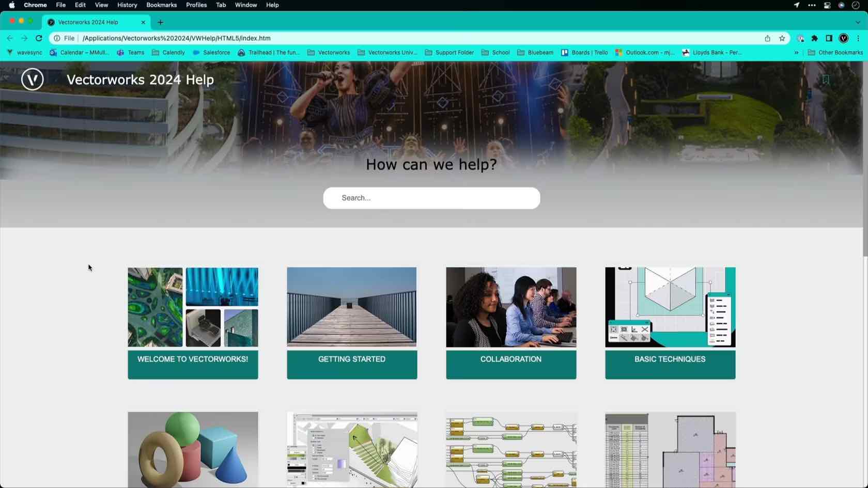Click the page's vertical scrollbar
This screenshot has height=488, width=868.
865,160
